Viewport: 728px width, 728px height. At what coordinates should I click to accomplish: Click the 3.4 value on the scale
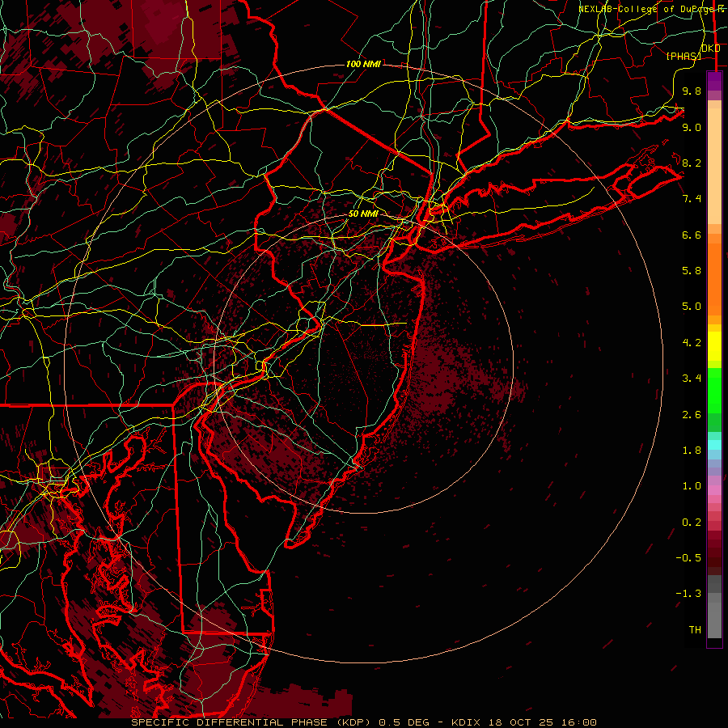pos(692,379)
